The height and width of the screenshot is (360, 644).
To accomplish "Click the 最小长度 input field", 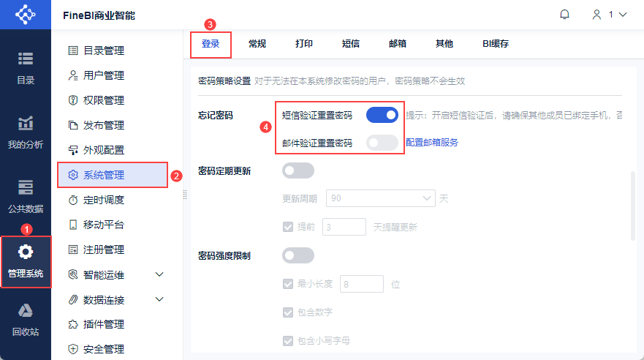I will coord(362,284).
